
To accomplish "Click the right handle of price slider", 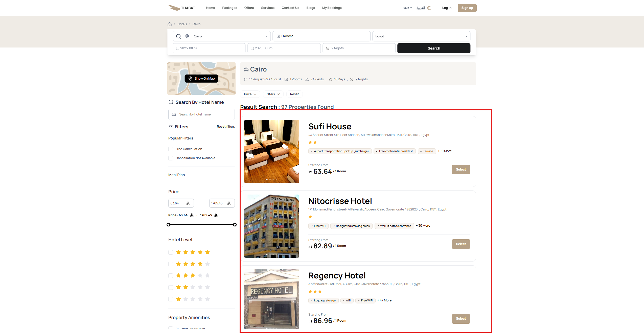I will [x=235, y=225].
